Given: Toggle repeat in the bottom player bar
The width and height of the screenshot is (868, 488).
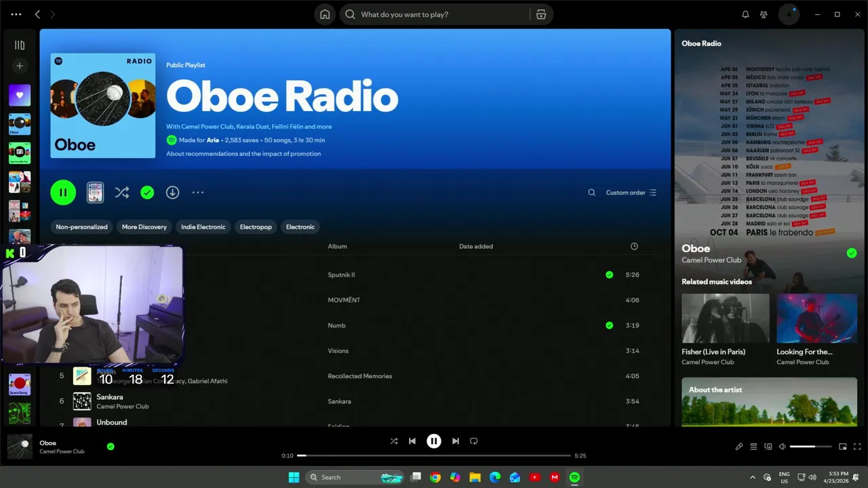Looking at the screenshot, I should coord(474,441).
